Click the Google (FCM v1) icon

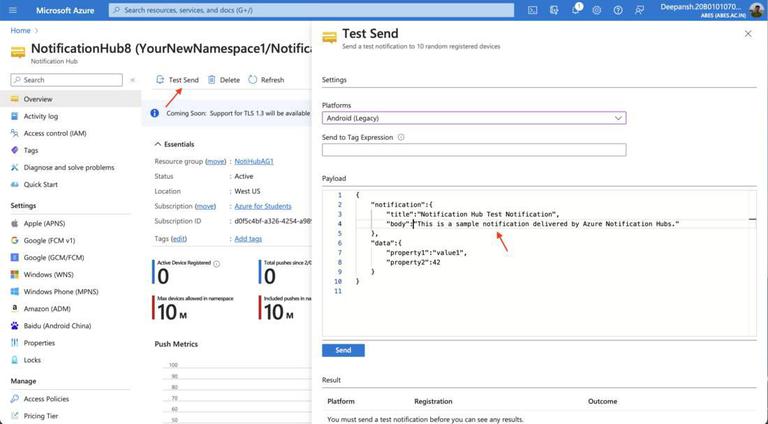click(15, 240)
